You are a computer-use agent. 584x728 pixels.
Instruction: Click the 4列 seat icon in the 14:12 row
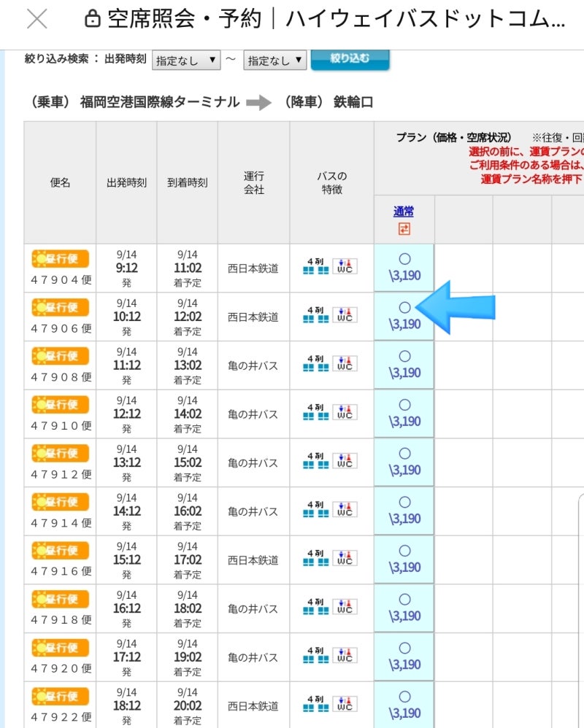(316, 509)
